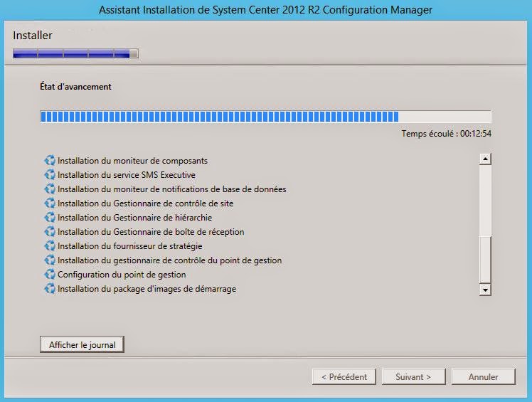The height and width of the screenshot is (402, 532).
Task: Click the 'Temps écoulé : 00:12:54' timer
Action: 446,134
